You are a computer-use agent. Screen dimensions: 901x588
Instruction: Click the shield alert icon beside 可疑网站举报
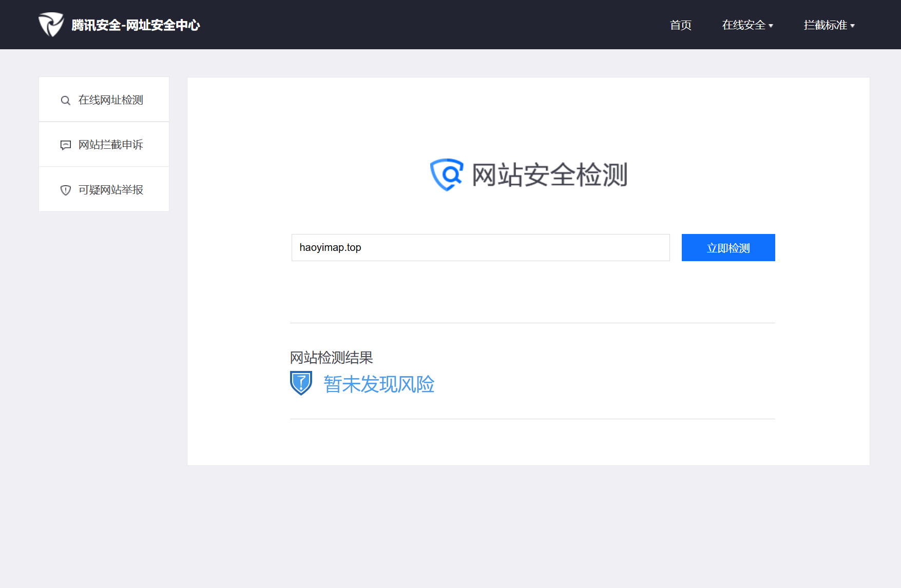click(x=66, y=190)
